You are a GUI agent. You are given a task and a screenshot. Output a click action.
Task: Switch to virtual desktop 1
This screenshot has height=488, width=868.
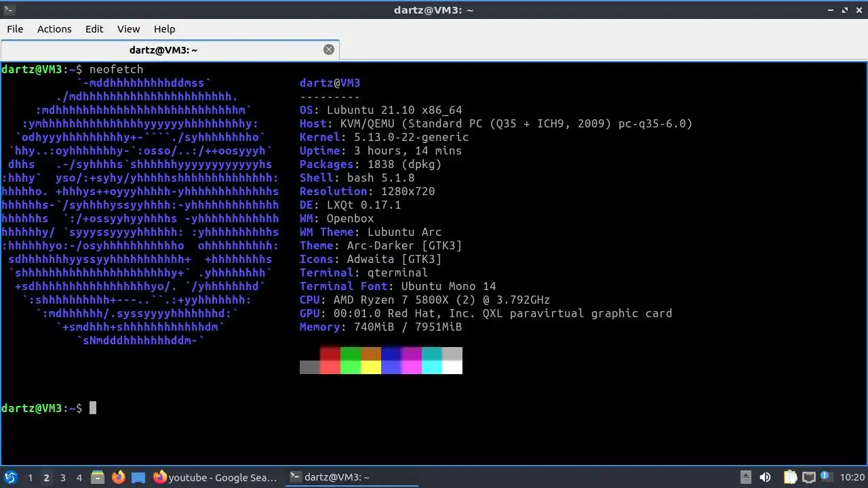point(30,477)
